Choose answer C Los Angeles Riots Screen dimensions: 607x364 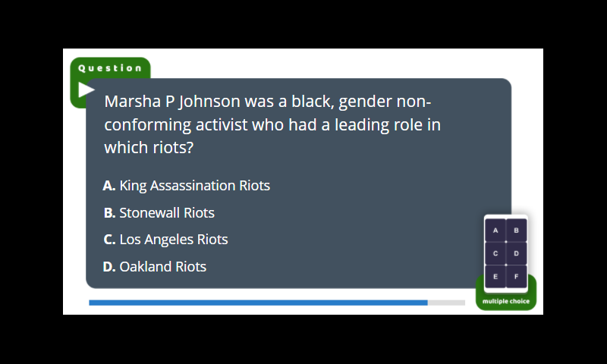pyautogui.click(x=165, y=240)
